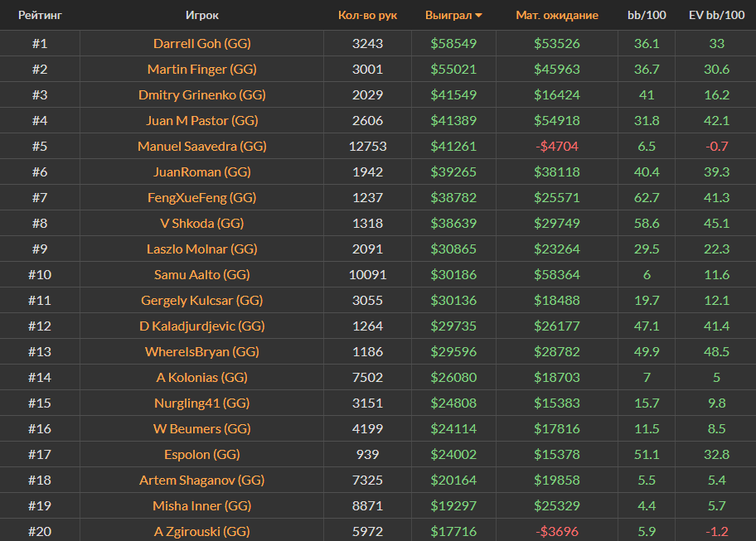The width and height of the screenshot is (756, 541).
Task: Open Dmitry Grinenko (GG) player page
Action: tap(202, 94)
